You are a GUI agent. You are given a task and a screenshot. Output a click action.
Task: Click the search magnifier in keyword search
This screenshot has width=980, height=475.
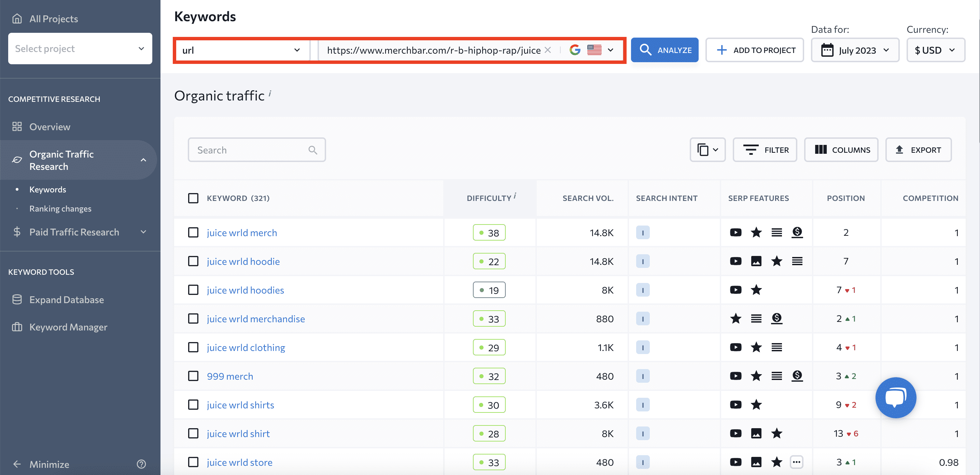313,150
